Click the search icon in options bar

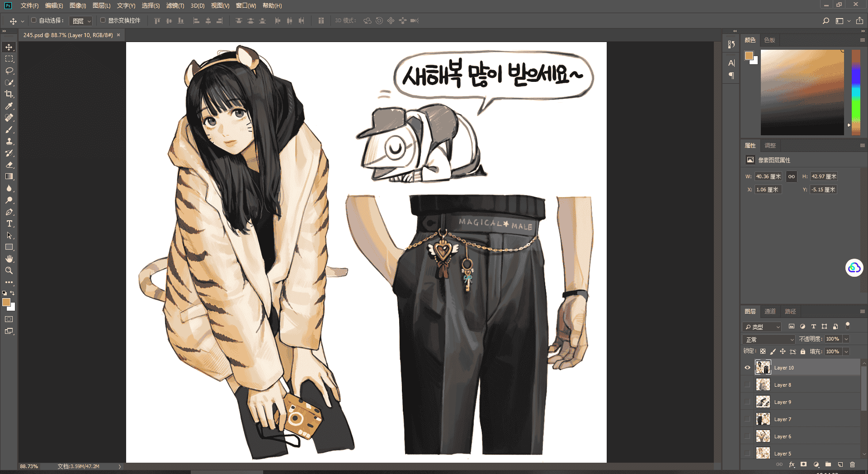click(x=826, y=21)
